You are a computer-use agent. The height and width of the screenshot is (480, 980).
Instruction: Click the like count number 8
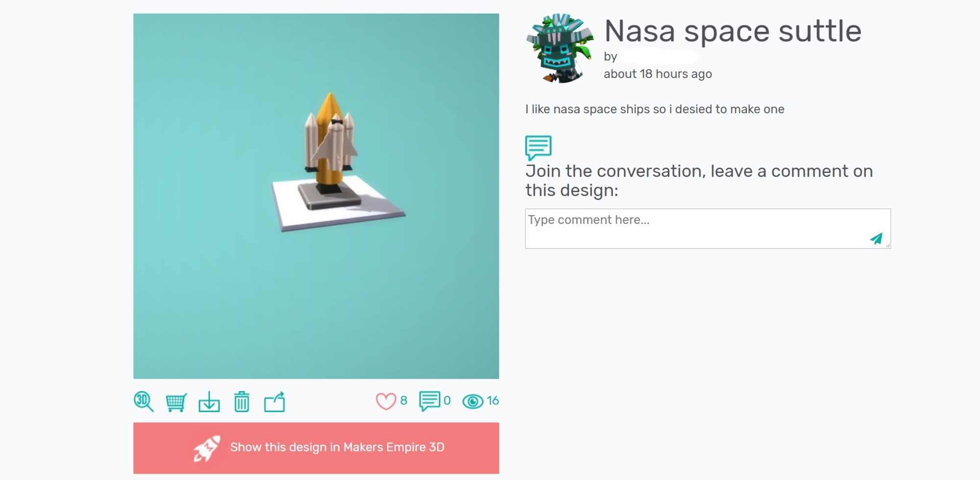[x=404, y=401]
